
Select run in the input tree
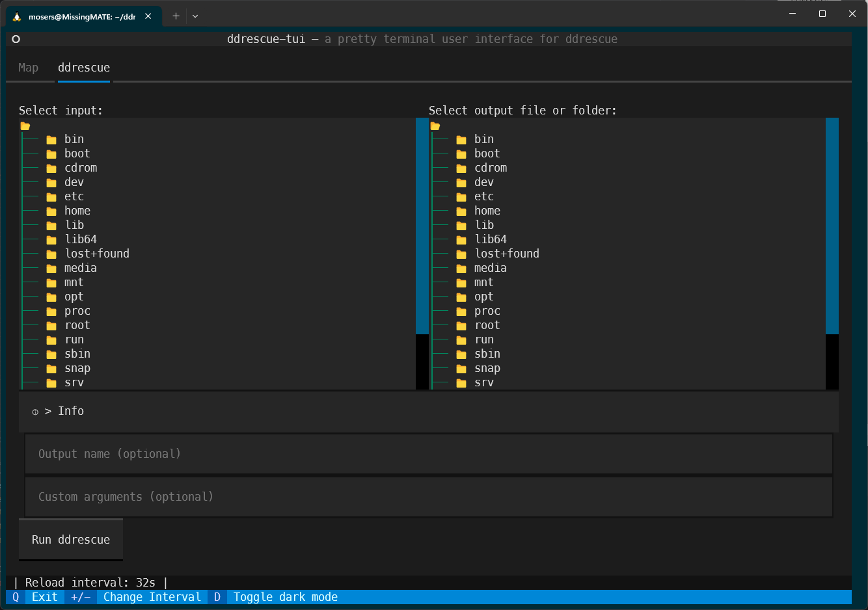pyautogui.click(x=74, y=340)
